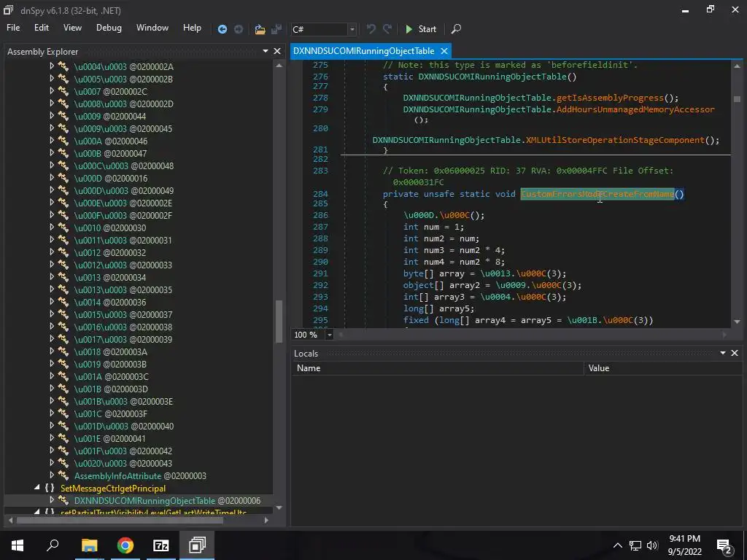
Task: Open the 100 % zoom dropdown
Action: click(x=329, y=335)
